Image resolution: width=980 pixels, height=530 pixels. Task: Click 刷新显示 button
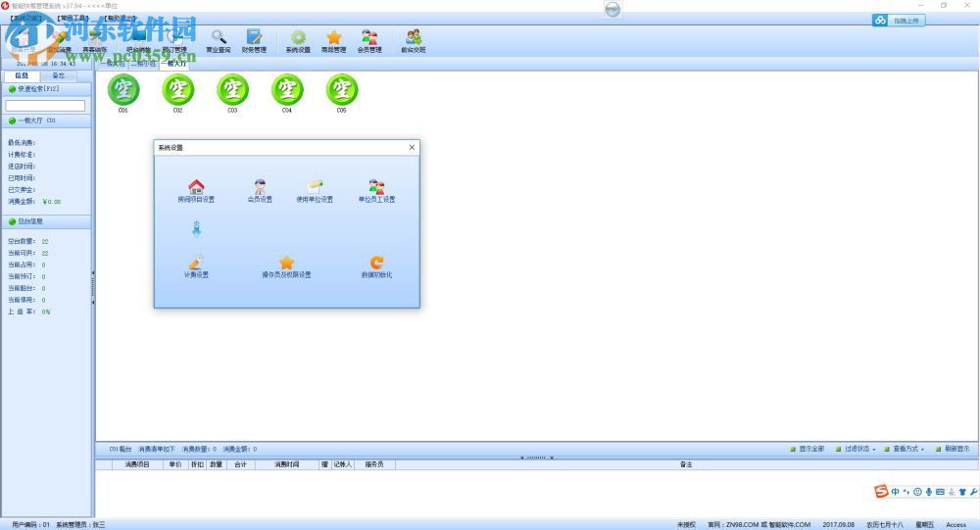[953, 449]
